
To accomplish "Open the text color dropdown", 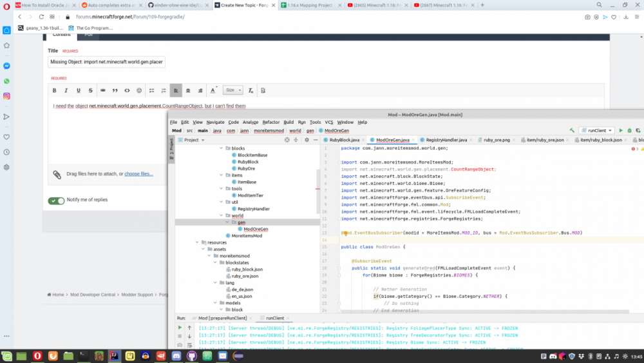I will click(213, 90).
